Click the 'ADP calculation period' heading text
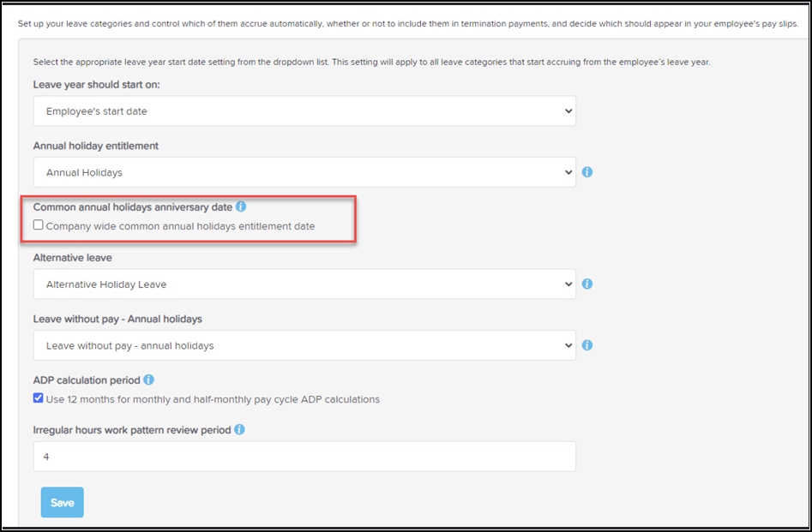The height and width of the screenshot is (532, 812). coord(87,380)
